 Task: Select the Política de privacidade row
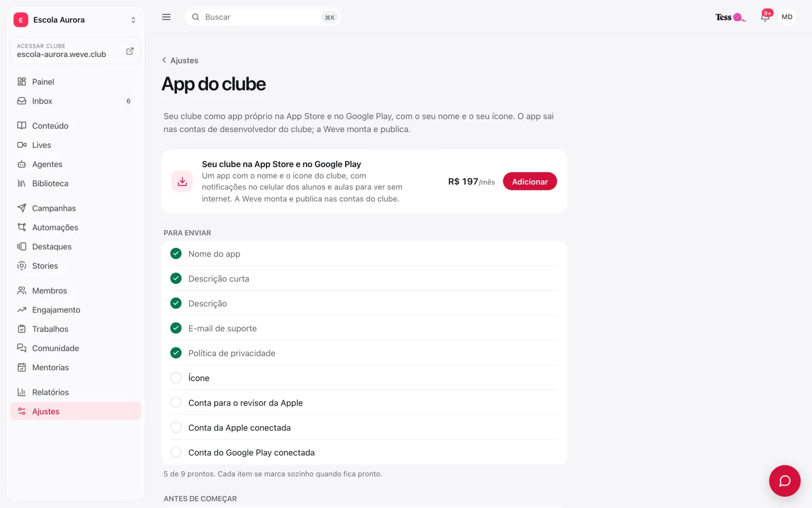[364, 353]
